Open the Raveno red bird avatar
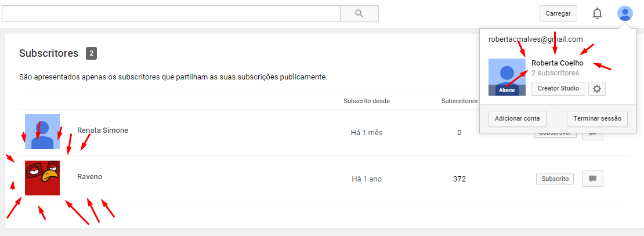 pyautogui.click(x=42, y=178)
